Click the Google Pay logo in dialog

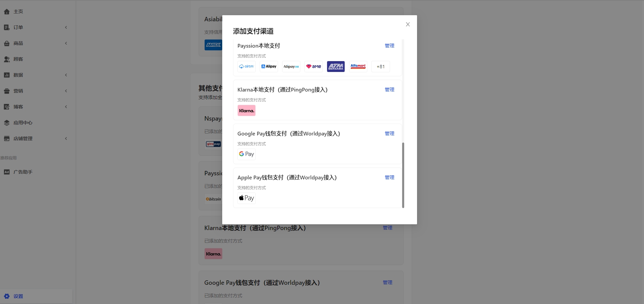(x=247, y=154)
